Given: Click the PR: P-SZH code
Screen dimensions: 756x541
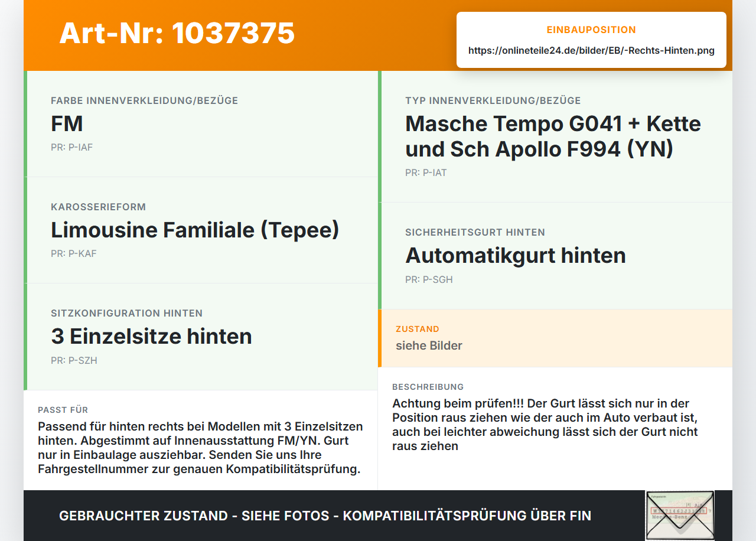Looking at the screenshot, I should point(74,361).
